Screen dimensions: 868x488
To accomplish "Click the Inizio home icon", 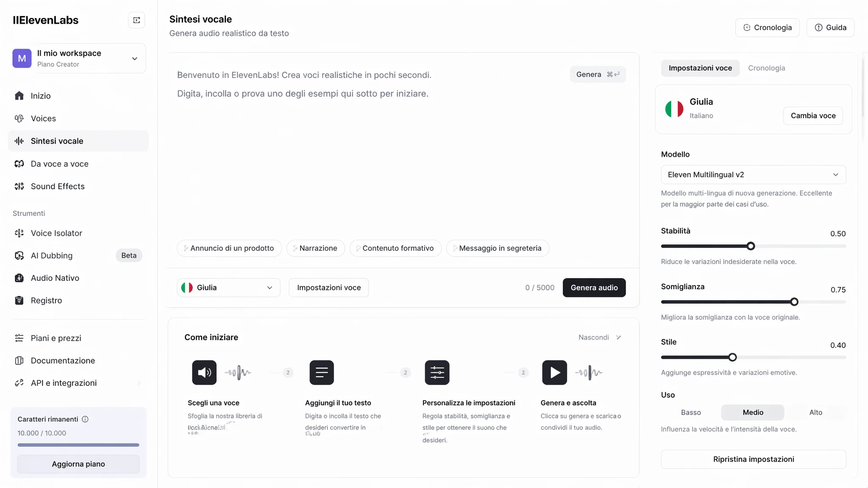I will (x=19, y=96).
